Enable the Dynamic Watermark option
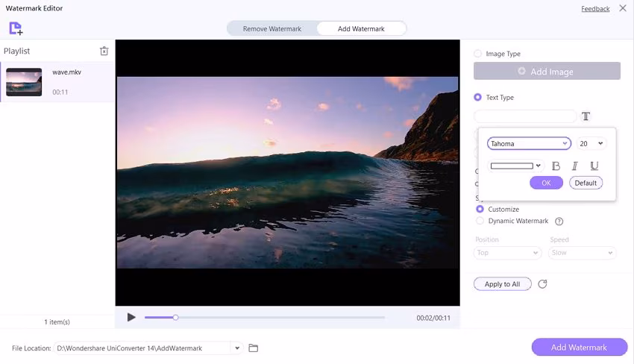 (x=480, y=221)
